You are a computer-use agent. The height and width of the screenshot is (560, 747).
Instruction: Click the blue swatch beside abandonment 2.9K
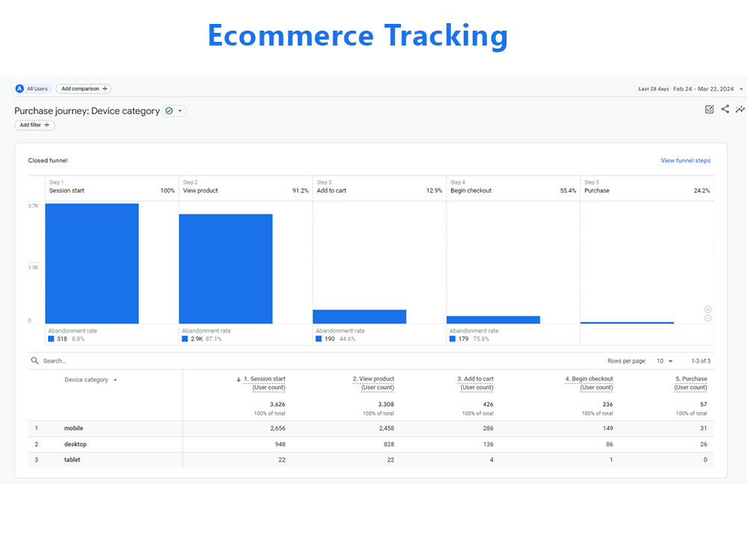click(185, 339)
